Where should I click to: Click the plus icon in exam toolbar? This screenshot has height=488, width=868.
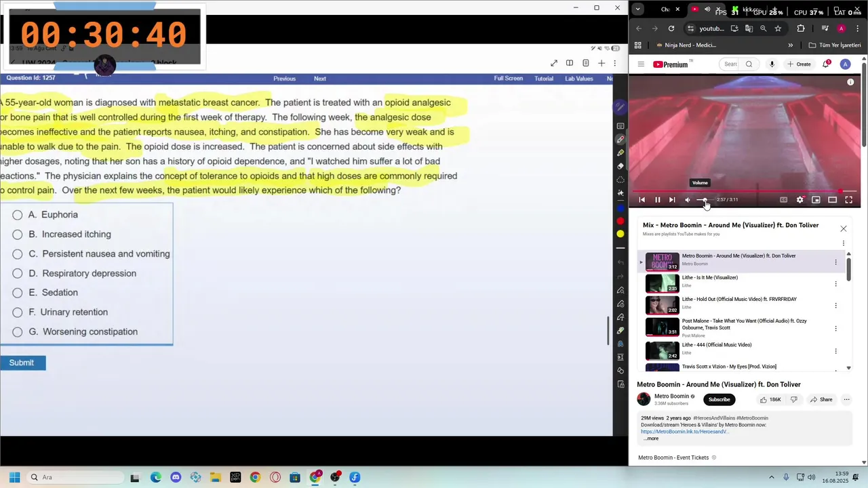pos(601,63)
